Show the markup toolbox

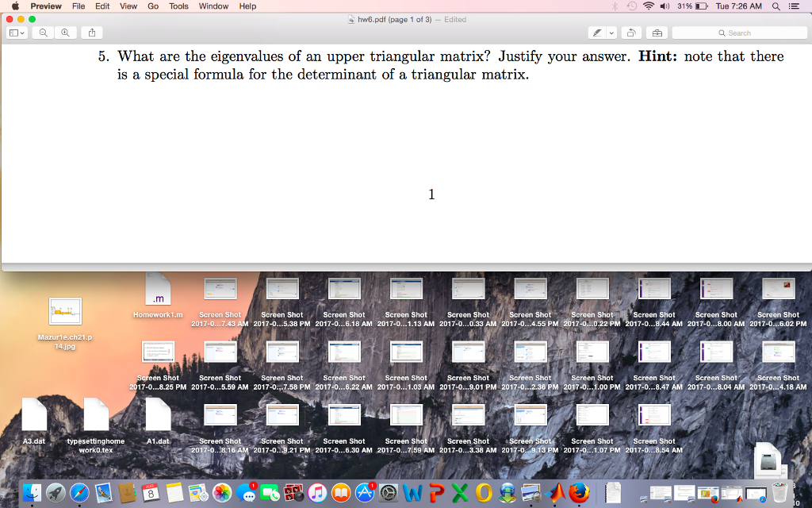click(656, 33)
